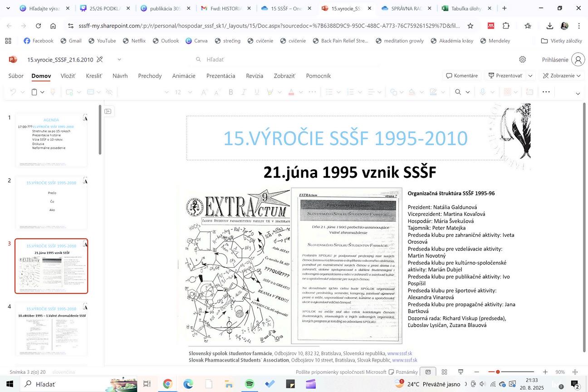This screenshot has width=588, height=392.
Task: Click the Fit slide to window icon
Action: click(575, 372)
